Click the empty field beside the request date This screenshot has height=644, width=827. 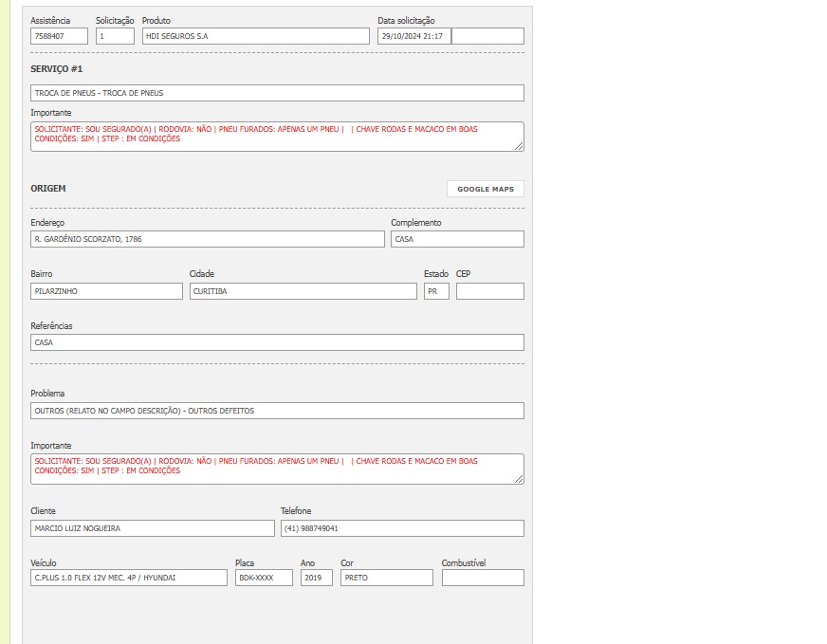(x=487, y=36)
